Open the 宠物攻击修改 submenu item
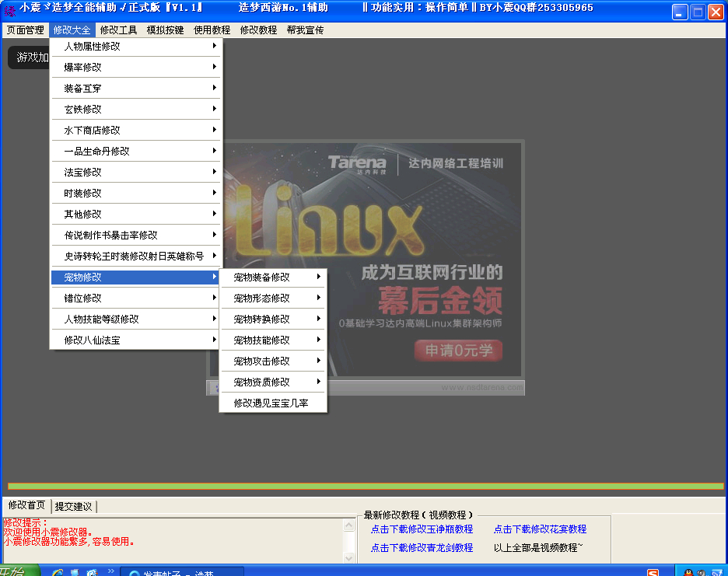The height and width of the screenshot is (576, 728). [x=273, y=361]
